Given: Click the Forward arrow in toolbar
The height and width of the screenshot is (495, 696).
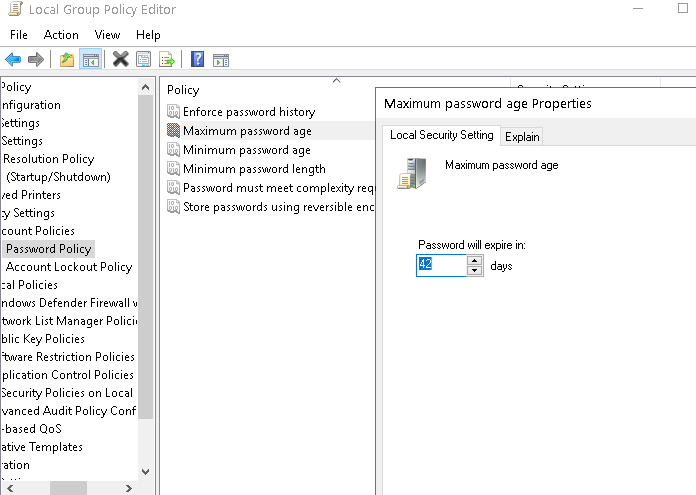Looking at the screenshot, I should [x=36, y=59].
